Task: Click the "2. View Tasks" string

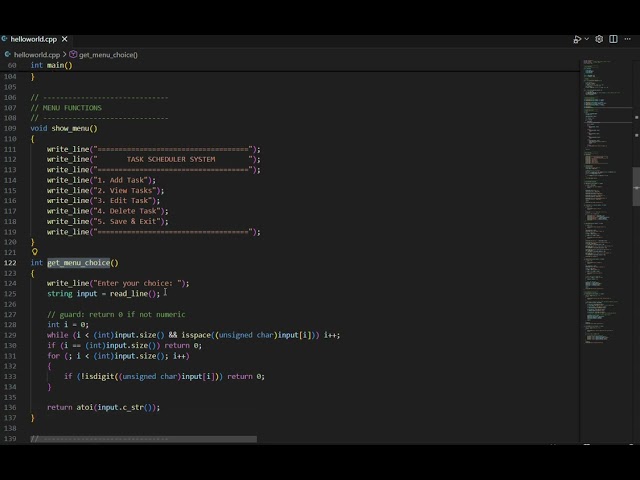Action: pyautogui.click(x=124, y=191)
